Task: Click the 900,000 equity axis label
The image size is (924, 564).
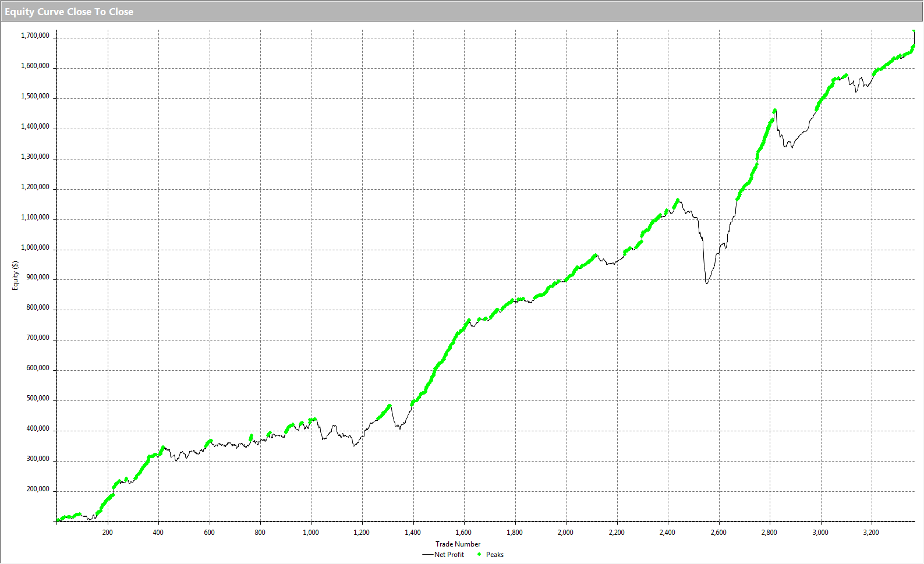Action: click(x=38, y=278)
